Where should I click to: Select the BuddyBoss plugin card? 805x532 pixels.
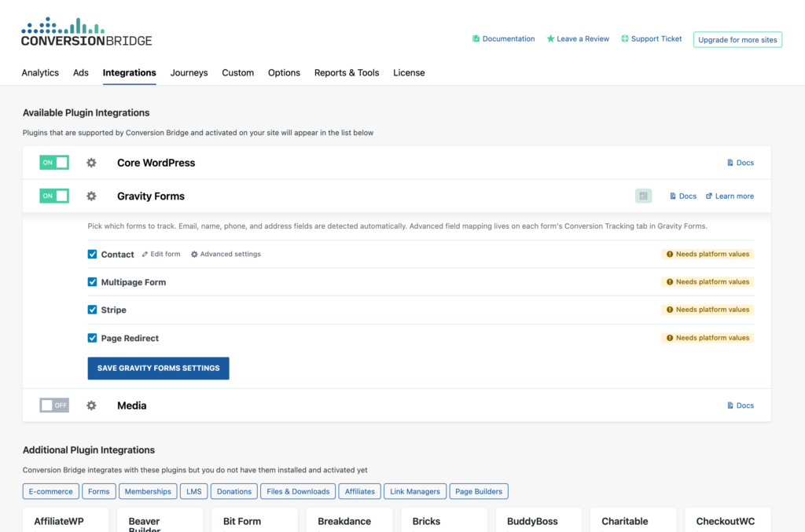(x=539, y=520)
